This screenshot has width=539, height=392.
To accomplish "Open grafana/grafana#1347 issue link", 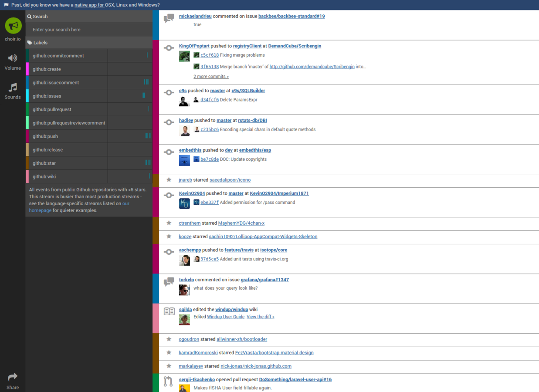I will coord(265,280).
